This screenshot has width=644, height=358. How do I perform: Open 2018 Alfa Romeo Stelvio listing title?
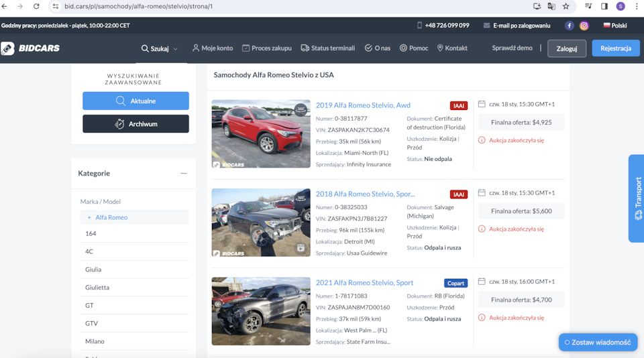click(x=365, y=194)
